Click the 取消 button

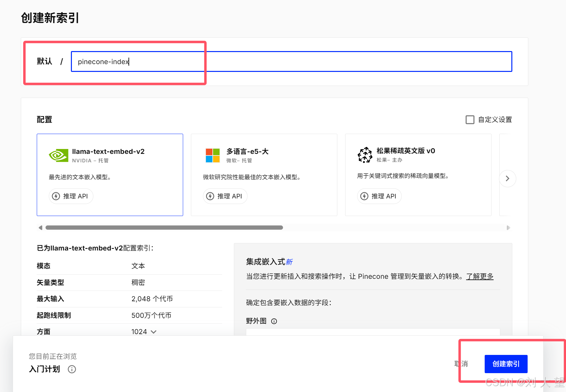point(461,364)
